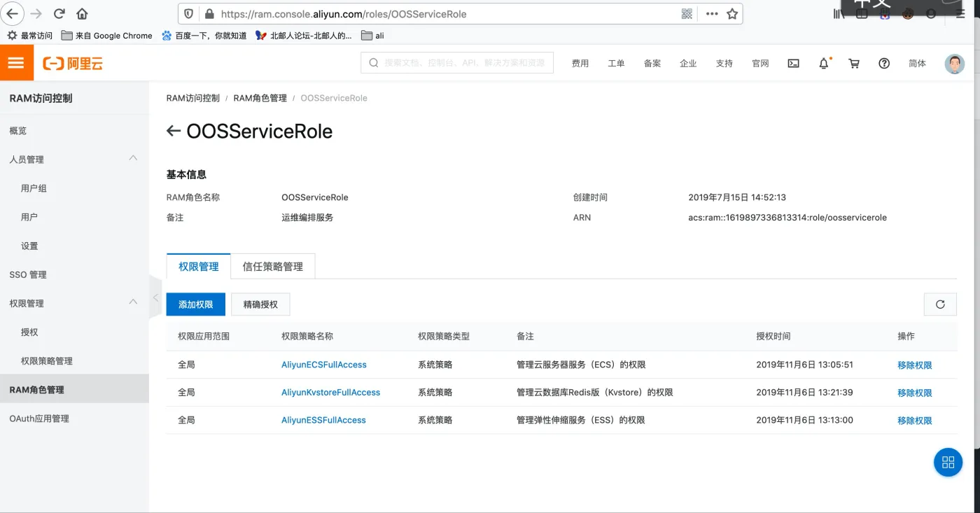980x513 pixels.
Task: Click the padlock site security icon
Action: [x=209, y=14]
